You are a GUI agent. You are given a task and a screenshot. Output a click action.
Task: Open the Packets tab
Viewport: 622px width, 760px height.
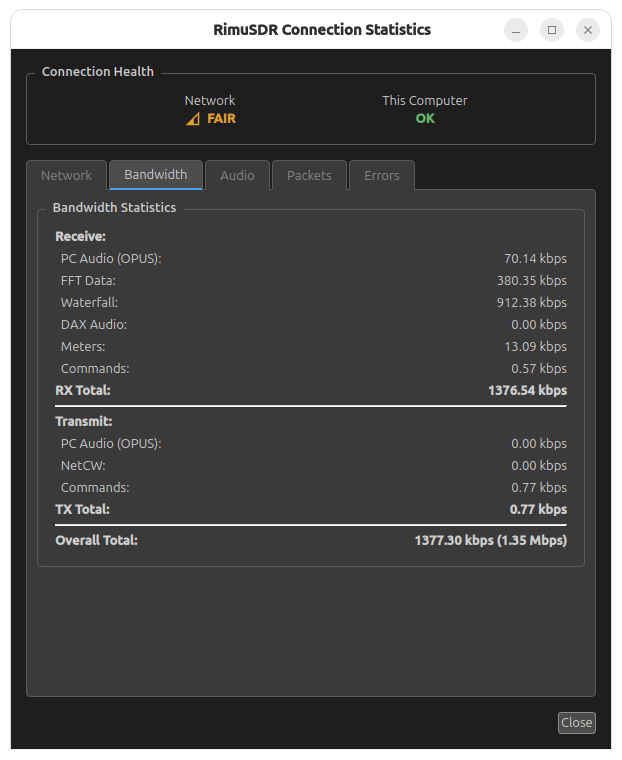(x=309, y=175)
